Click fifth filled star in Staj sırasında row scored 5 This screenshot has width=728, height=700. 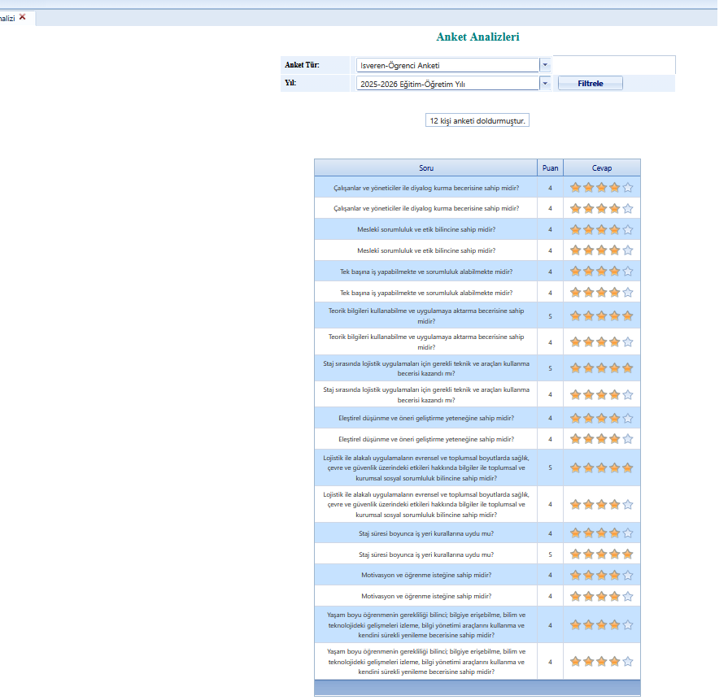(628, 368)
